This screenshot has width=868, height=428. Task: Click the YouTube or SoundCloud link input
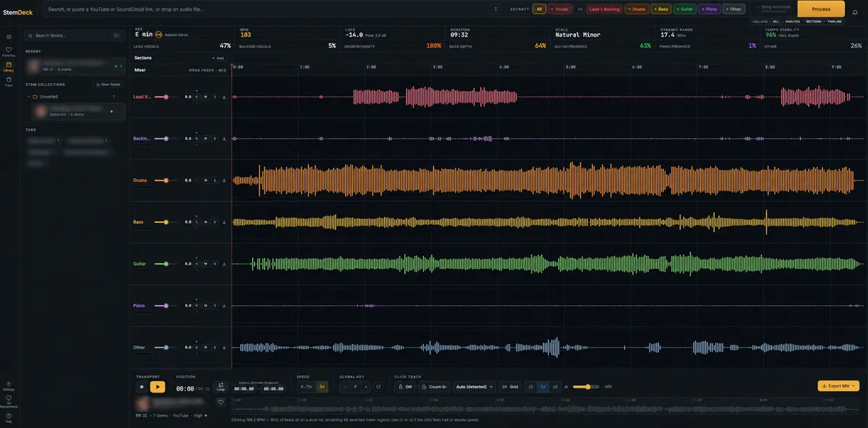pyautogui.click(x=273, y=9)
